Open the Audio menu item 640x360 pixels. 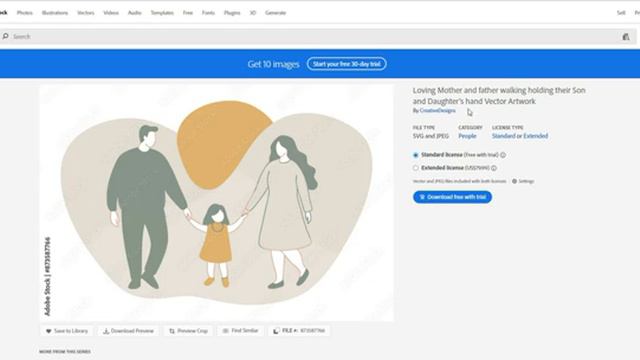click(x=134, y=13)
